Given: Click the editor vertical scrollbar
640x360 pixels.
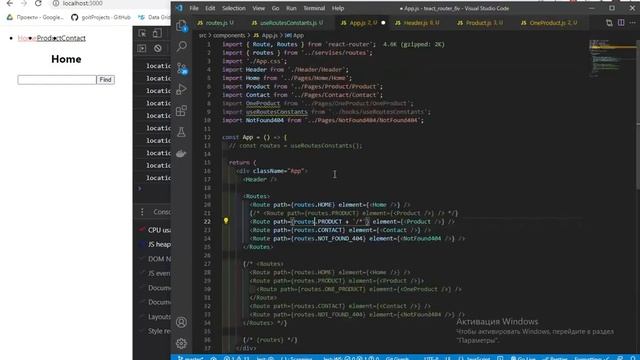Looking at the screenshot, I should 638,114.
